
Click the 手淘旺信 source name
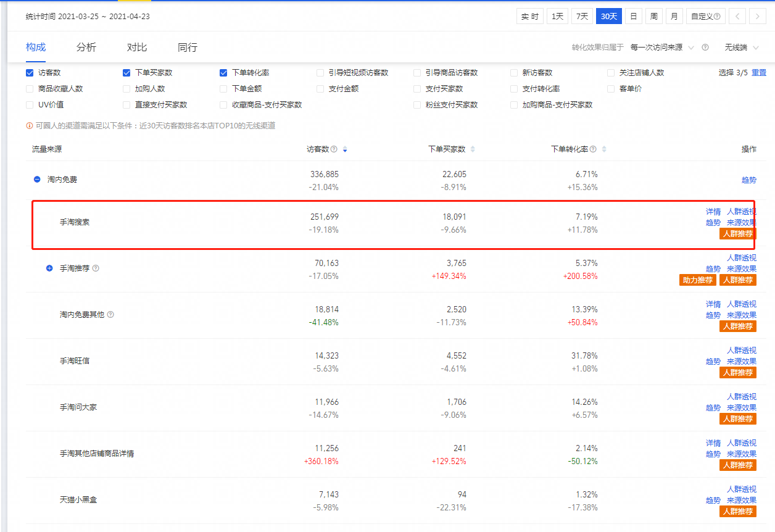coord(75,361)
